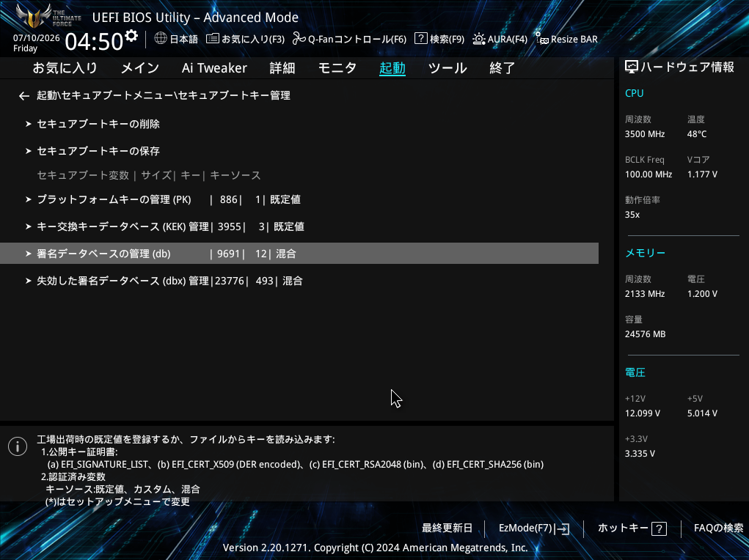
Task: Click the ホットキー question mark icon
Action: pos(660,528)
